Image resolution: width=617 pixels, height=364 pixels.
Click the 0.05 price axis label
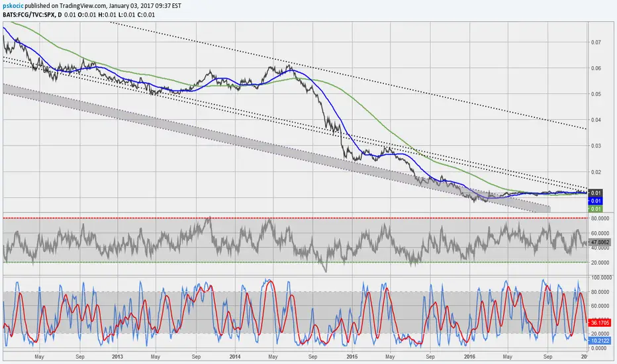pos(596,94)
